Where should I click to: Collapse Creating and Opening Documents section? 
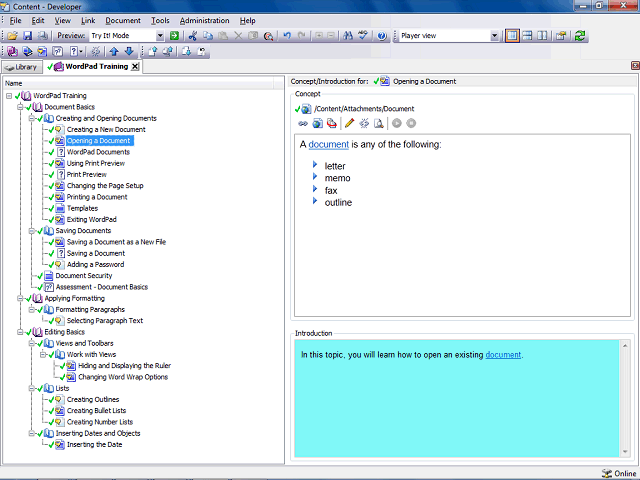[x=31, y=118]
